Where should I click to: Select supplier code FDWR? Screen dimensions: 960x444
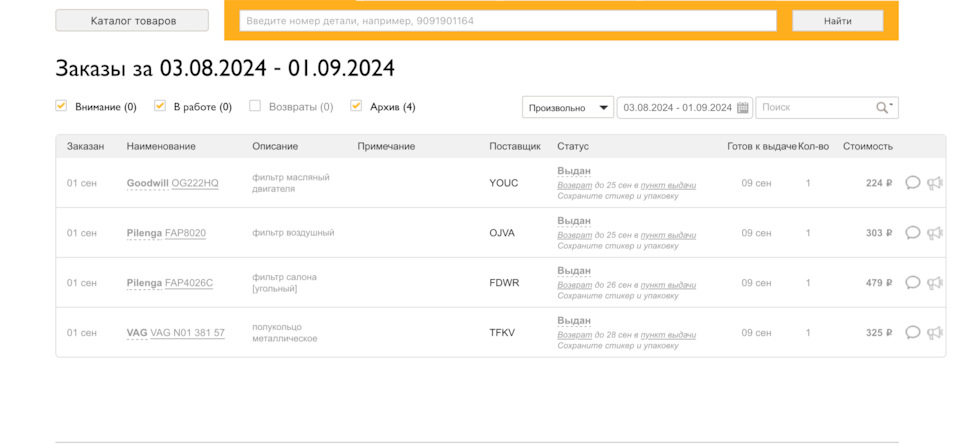pos(504,283)
